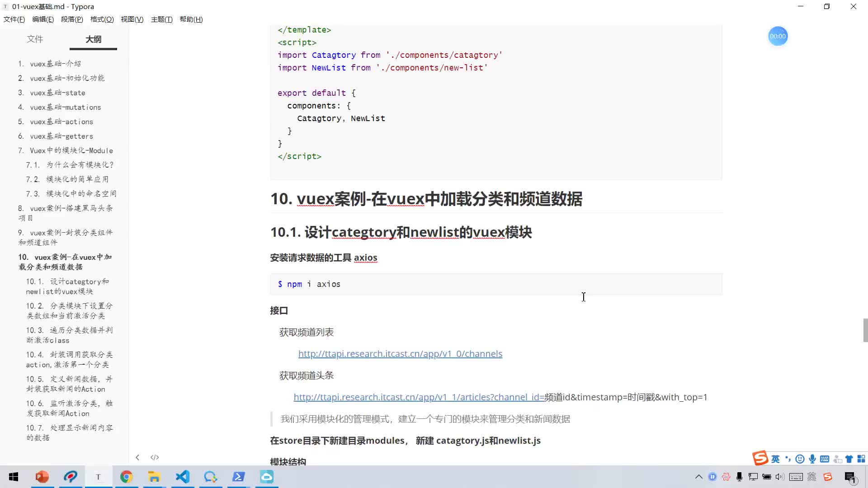Toggle source code mode icon
Viewport: 868px width, 488px height.
click(x=155, y=457)
